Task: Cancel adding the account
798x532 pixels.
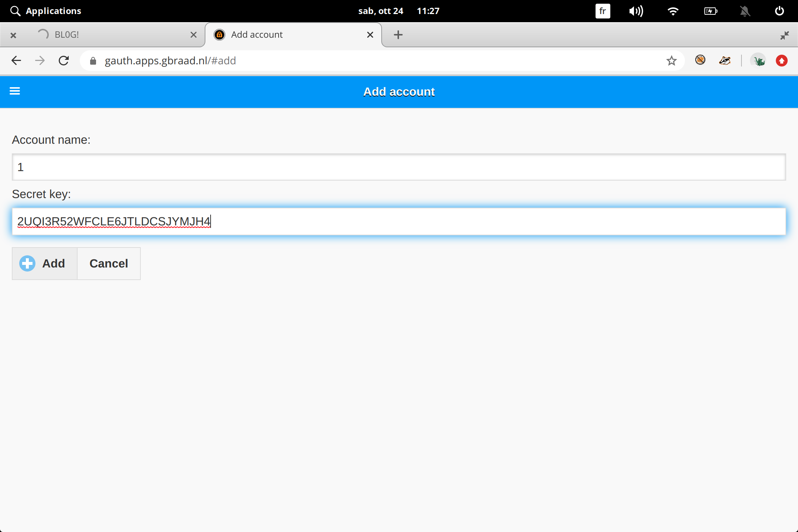Action: pyautogui.click(x=109, y=263)
